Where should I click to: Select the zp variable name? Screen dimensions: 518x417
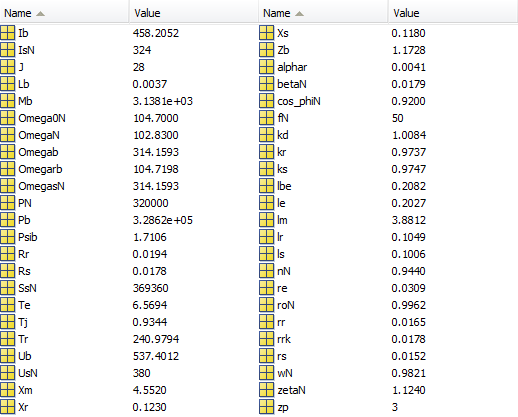point(283,407)
